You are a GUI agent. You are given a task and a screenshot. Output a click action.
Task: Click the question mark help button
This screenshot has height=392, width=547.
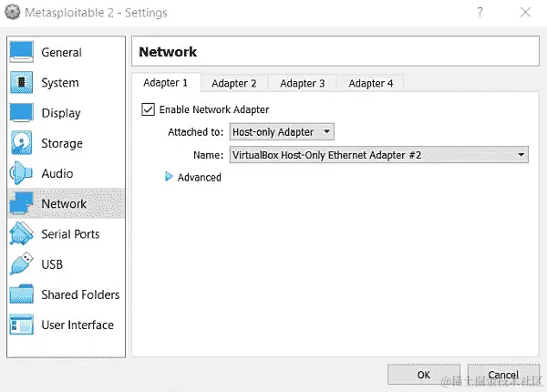pos(480,12)
